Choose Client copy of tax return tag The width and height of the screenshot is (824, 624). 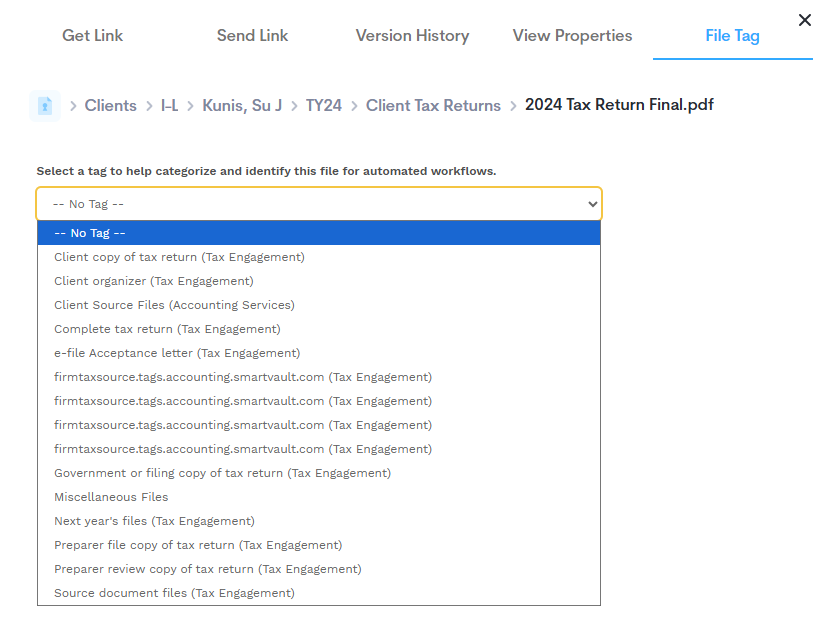point(179,257)
